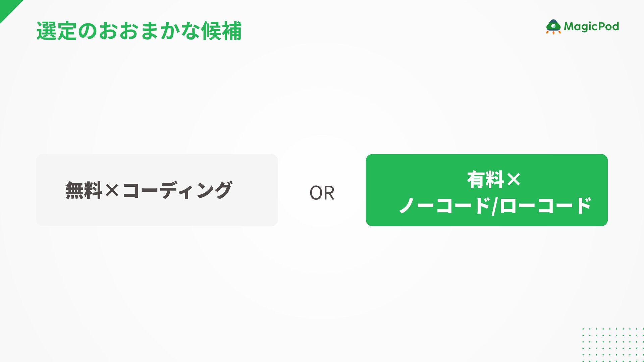Click the word 有料 in green card
The width and height of the screenshot is (644, 362).
pyautogui.click(x=485, y=180)
